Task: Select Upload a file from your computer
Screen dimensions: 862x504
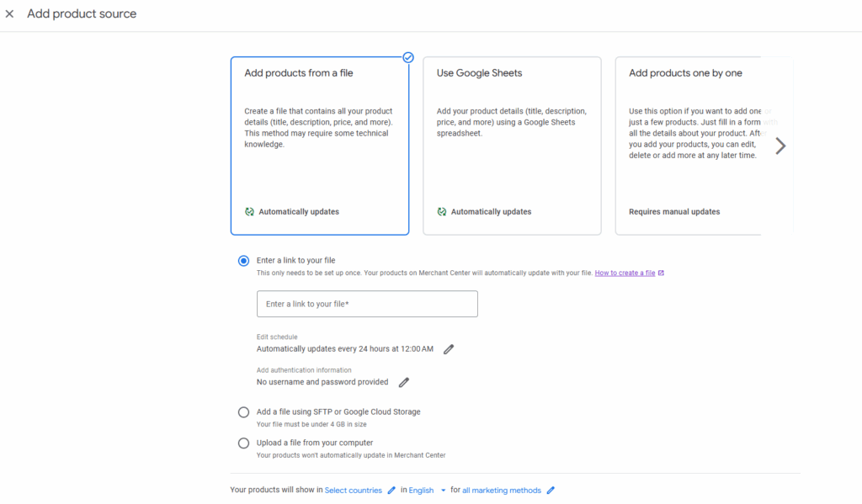Action: click(243, 443)
